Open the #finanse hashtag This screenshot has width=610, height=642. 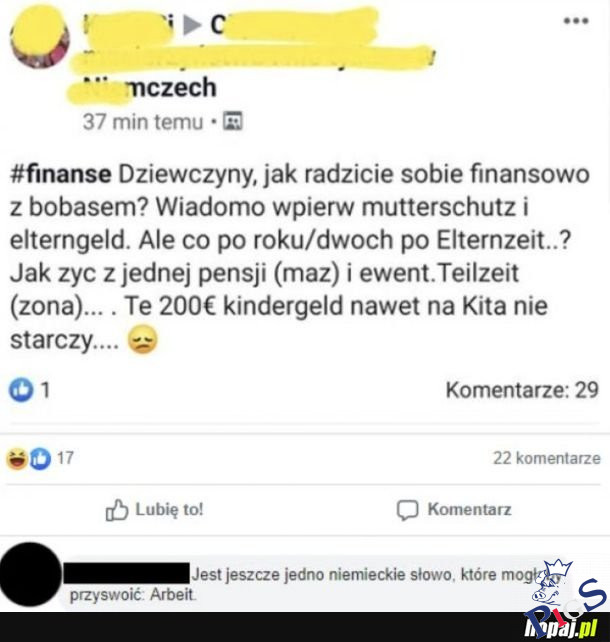point(61,174)
